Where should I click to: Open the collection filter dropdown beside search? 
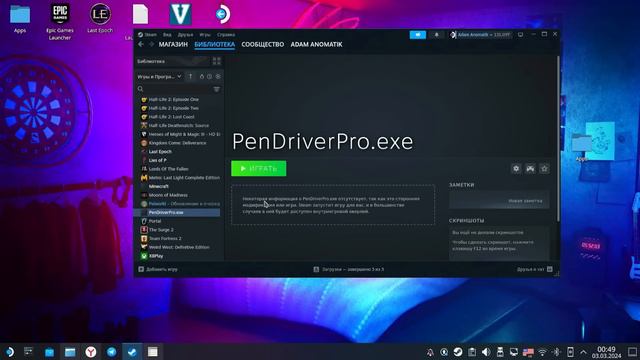(x=216, y=89)
